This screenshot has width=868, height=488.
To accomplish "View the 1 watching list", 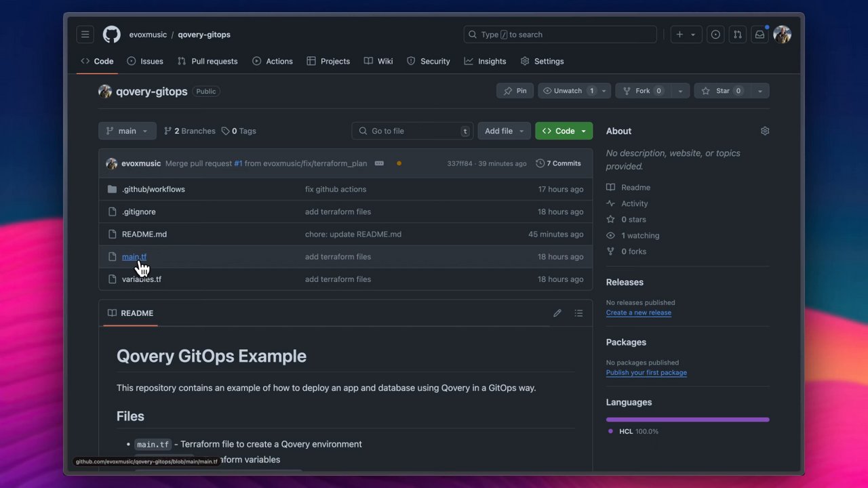I will pos(633,235).
